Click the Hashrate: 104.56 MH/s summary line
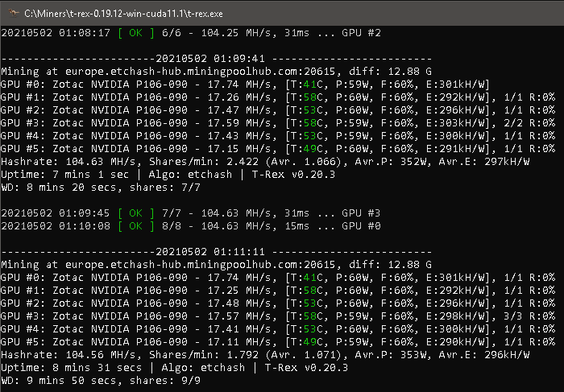Screen dimensions: 564x392 click(265, 355)
